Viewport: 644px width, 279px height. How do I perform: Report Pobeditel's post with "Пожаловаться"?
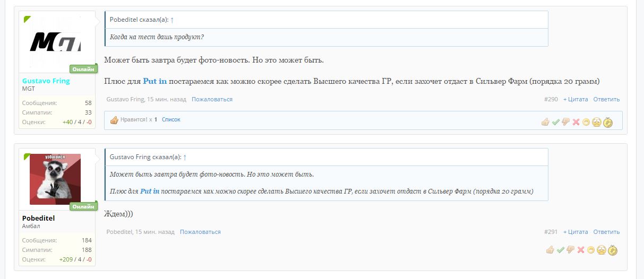[x=200, y=232]
